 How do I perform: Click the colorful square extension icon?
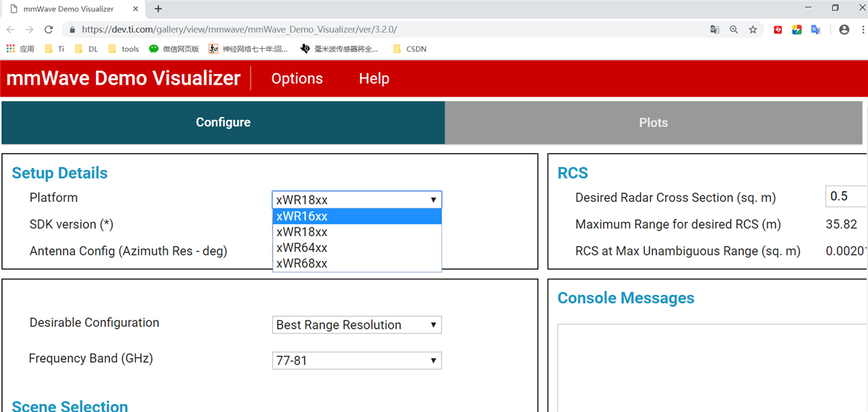pos(797,30)
